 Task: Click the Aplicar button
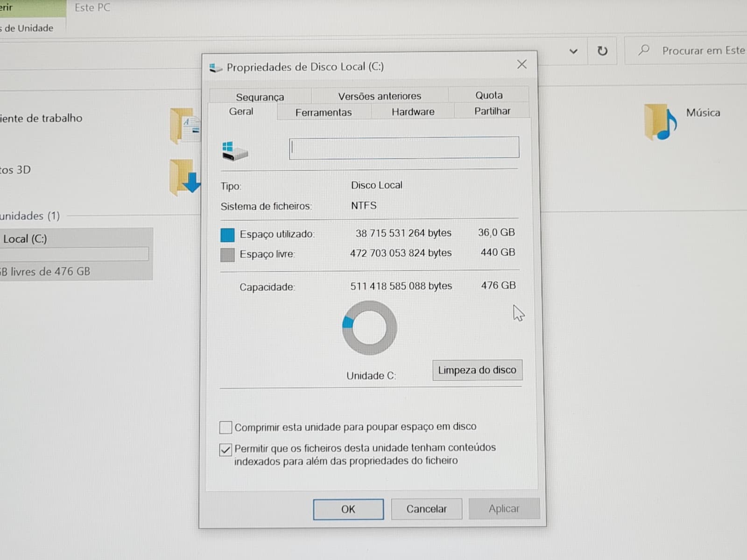point(504,509)
